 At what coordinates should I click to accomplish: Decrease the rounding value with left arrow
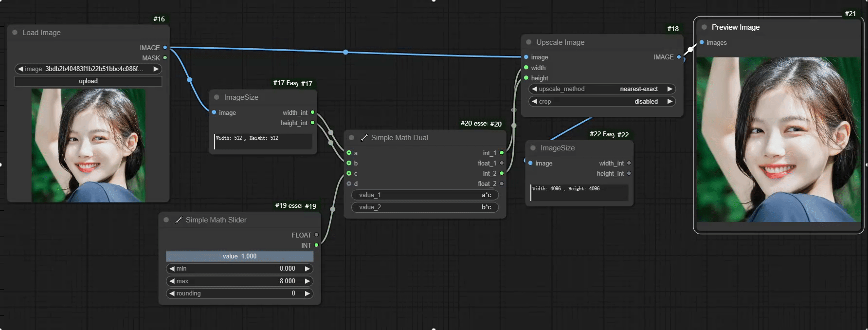172,293
